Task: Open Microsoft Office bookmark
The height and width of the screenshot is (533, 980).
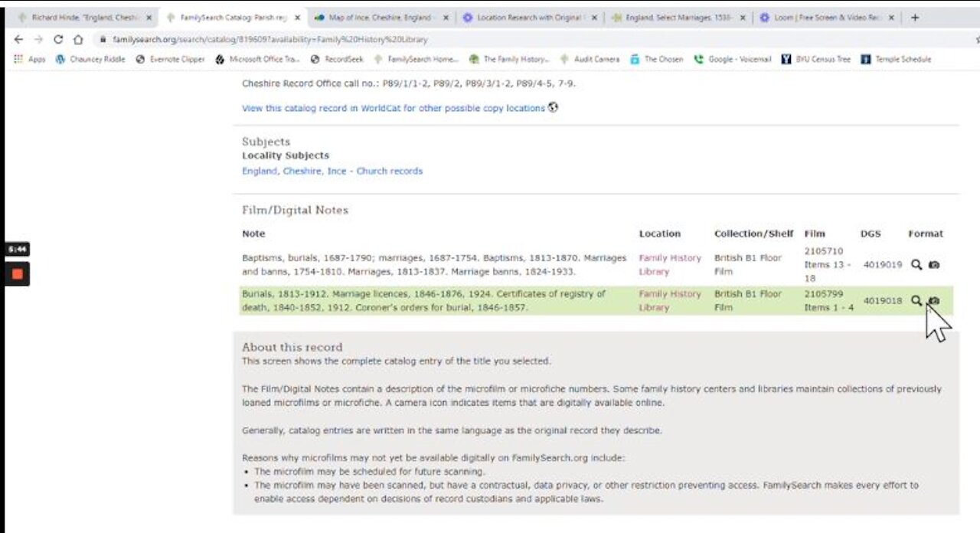Action: (x=258, y=59)
